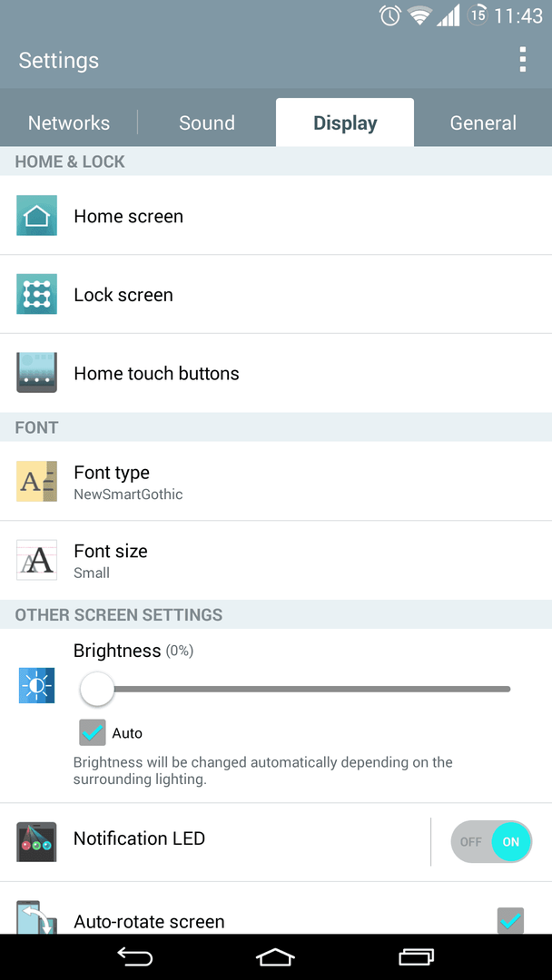The width and height of the screenshot is (552, 980).
Task: Switch to the Sound tab
Action: coord(207,122)
